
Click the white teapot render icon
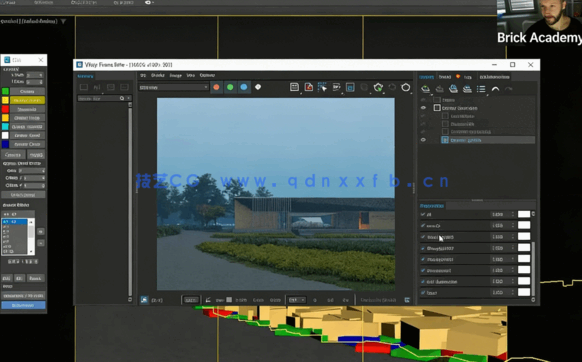click(x=406, y=87)
